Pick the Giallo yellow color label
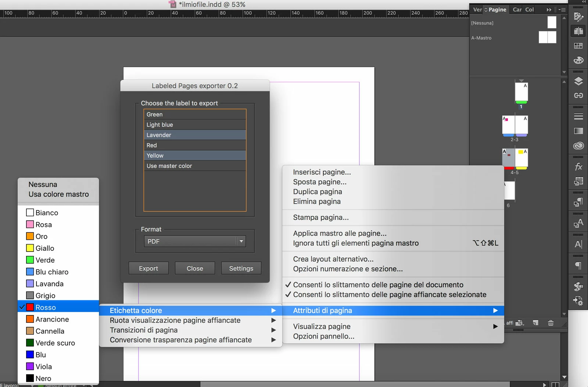Image resolution: width=588 pixels, height=387 pixels. point(58,248)
